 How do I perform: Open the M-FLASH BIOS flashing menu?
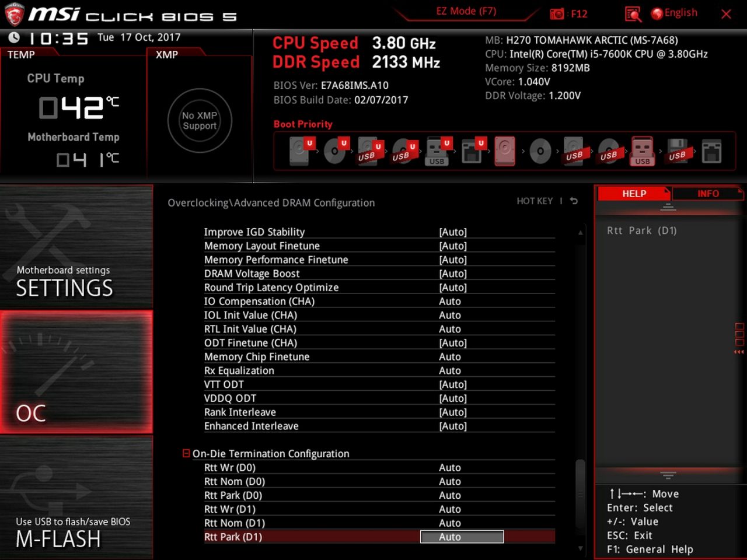pyautogui.click(x=76, y=497)
